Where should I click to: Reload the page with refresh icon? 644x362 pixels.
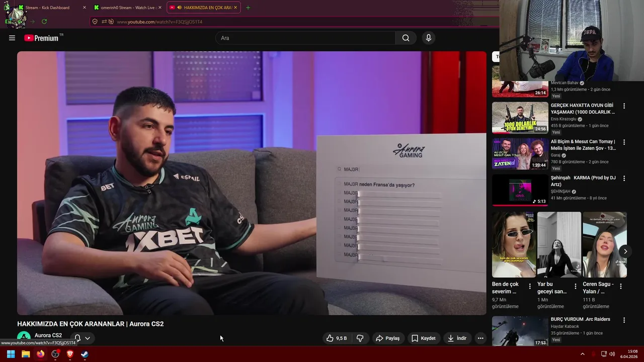point(44,22)
